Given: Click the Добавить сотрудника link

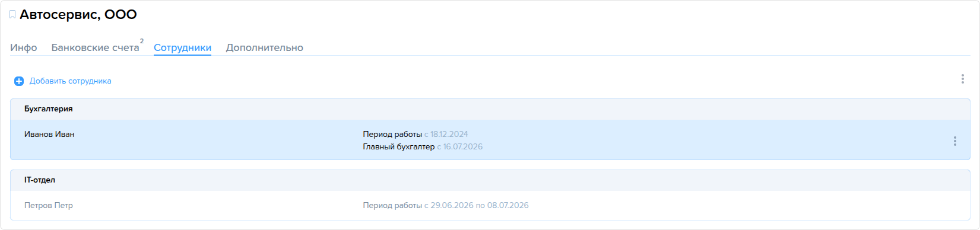Looking at the screenshot, I should [71, 81].
